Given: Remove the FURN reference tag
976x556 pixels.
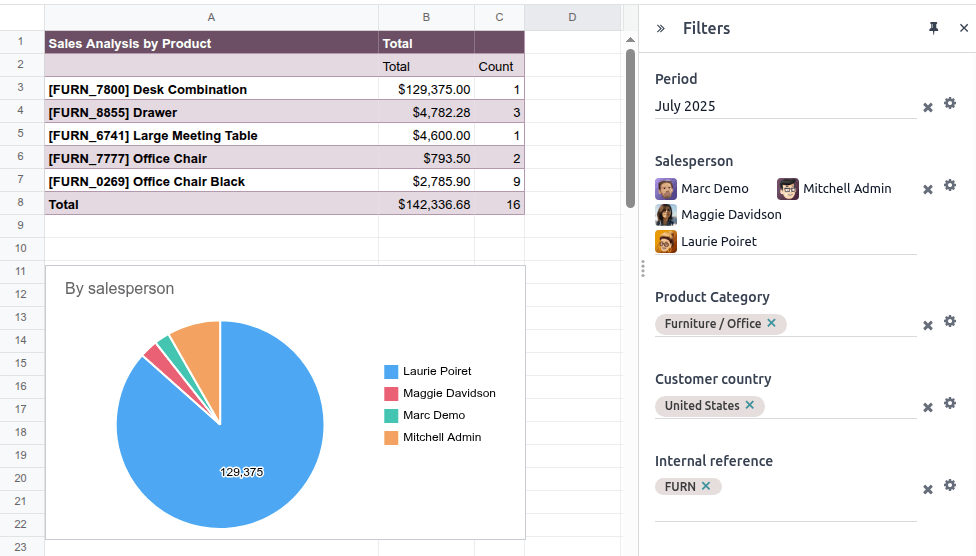Looking at the screenshot, I should click(706, 487).
